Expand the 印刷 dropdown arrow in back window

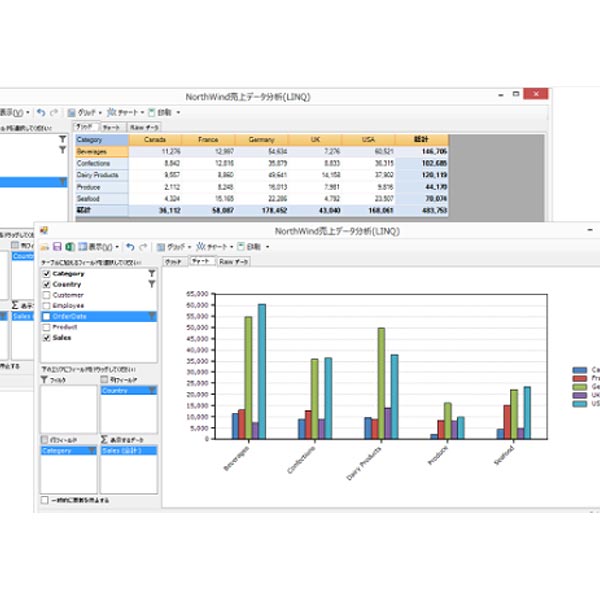(x=178, y=113)
